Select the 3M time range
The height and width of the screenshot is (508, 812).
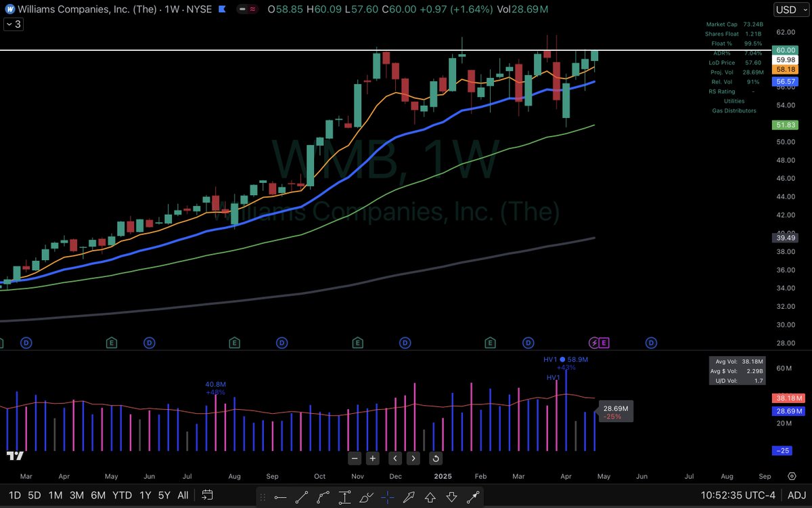[x=76, y=494]
